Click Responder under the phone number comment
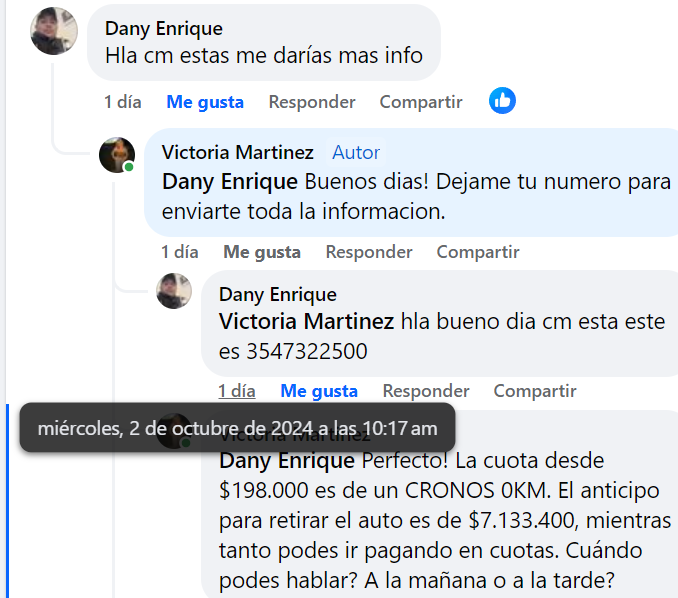Screen dimensions: 678x598 426,391
